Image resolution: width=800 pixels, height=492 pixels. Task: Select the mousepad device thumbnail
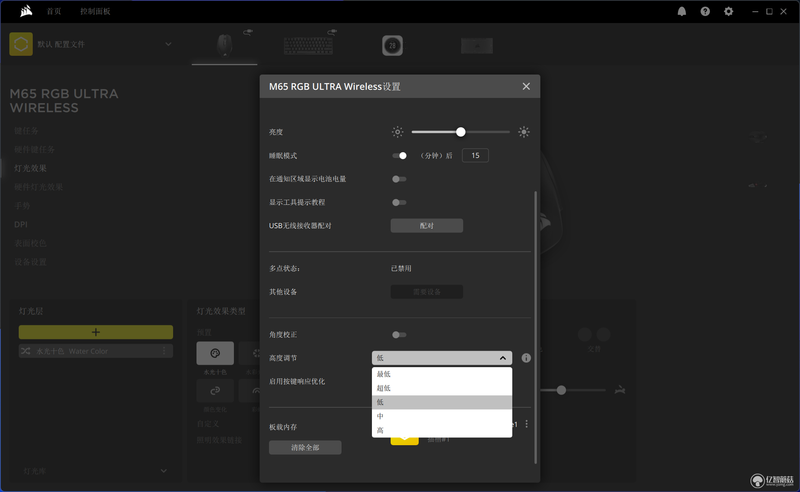coord(477,45)
